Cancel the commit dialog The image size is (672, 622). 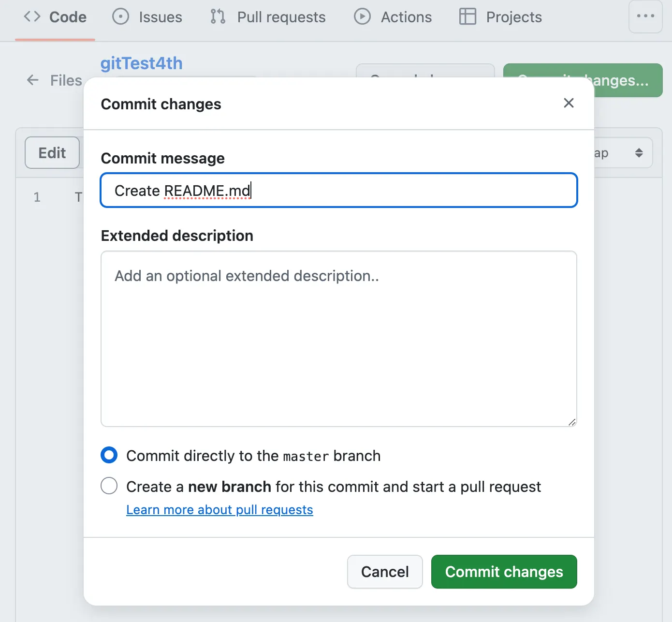tap(385, 572)
